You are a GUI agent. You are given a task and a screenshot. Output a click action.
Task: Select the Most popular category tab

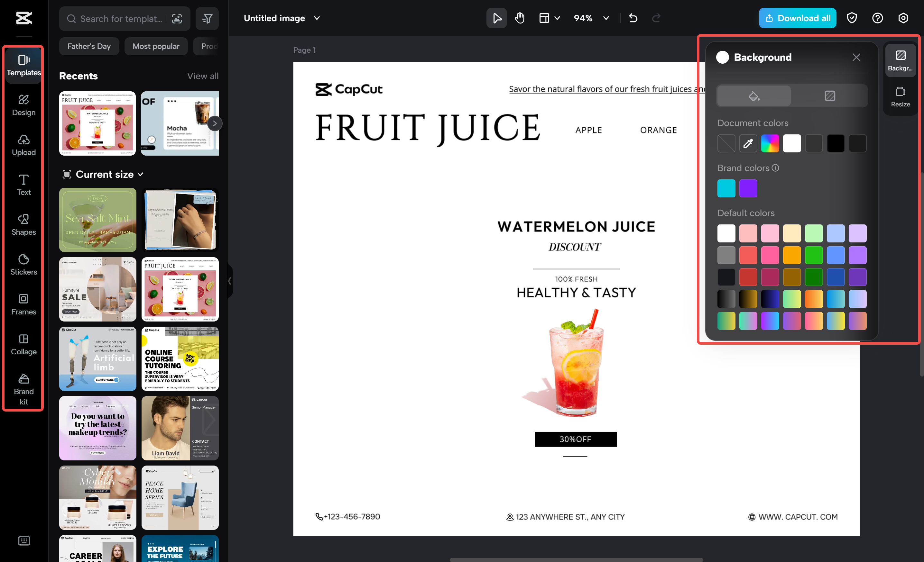[156, 46]
